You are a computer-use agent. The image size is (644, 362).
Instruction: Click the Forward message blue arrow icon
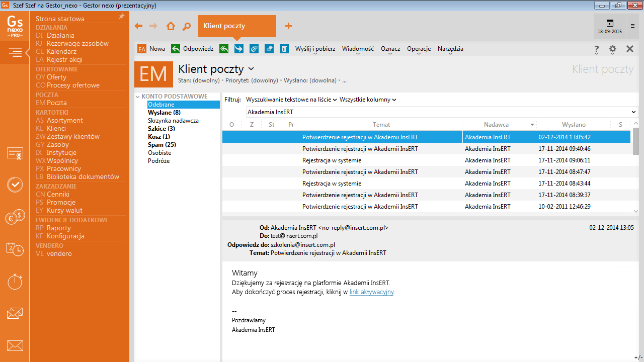coord(239,49)
